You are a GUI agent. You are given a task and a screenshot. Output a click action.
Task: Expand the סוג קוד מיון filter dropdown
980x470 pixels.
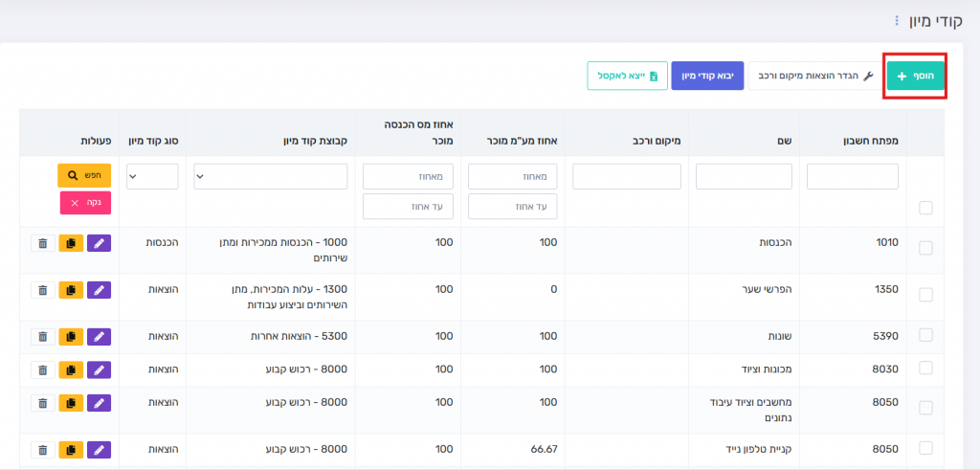(152, 176)
